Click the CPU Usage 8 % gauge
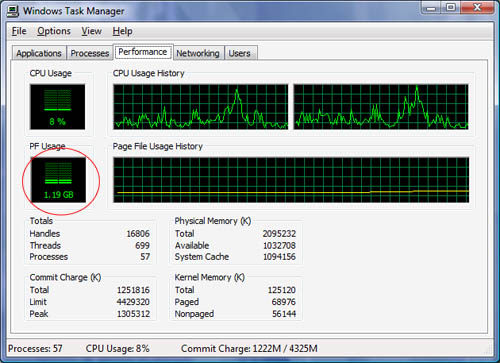This screenshot has height=363, width=500. point(57,107)
